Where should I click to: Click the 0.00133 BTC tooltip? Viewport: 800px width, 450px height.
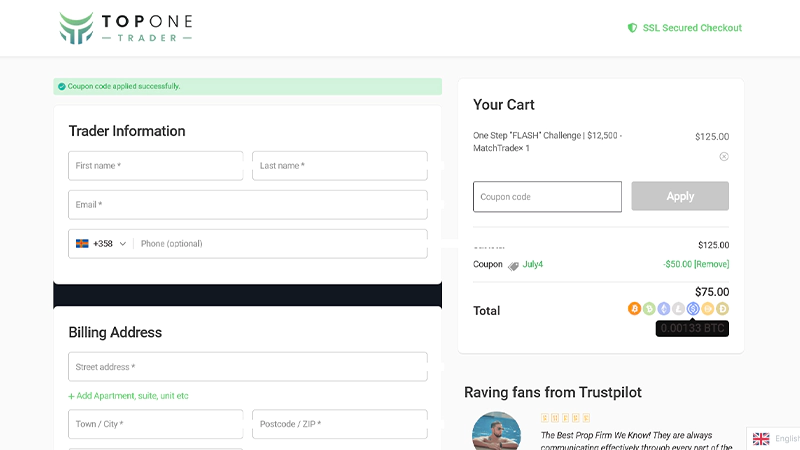pos(692,329)
